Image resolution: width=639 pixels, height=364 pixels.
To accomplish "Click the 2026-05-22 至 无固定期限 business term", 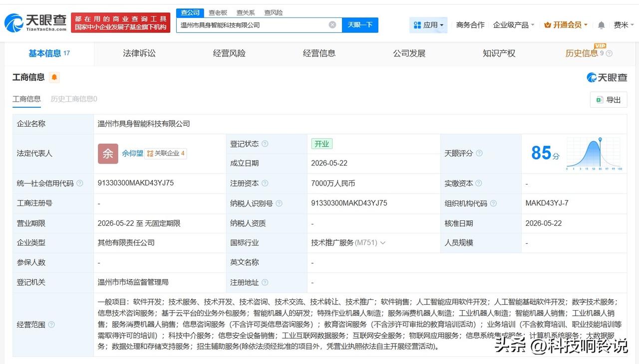I will [139, 223].
